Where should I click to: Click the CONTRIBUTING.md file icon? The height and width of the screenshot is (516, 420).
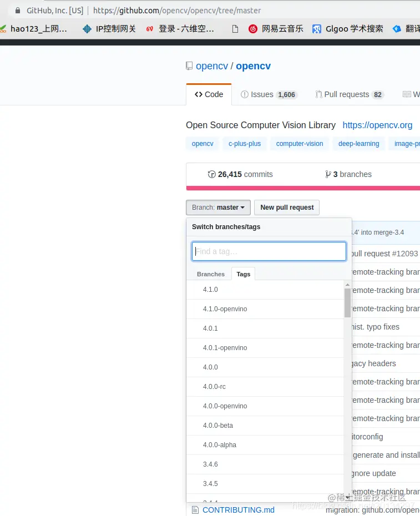point(195,510)
